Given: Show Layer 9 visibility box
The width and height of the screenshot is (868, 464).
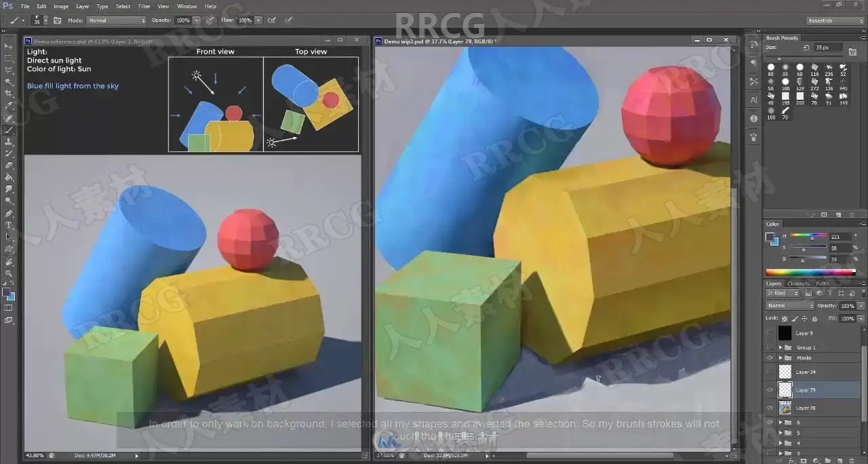Looking at the screenshot, I should pyautogui.click(x=770, y=333).
